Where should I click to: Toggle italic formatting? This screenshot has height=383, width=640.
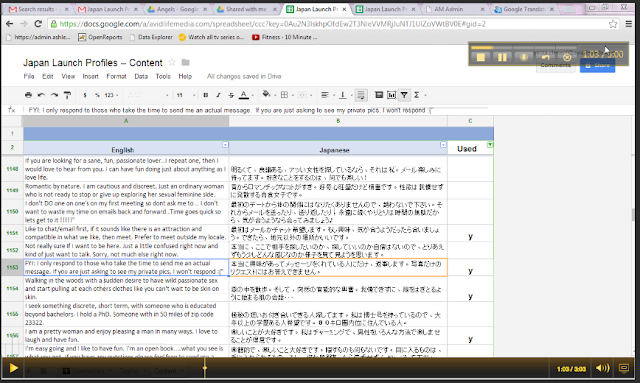click(218, 95)
